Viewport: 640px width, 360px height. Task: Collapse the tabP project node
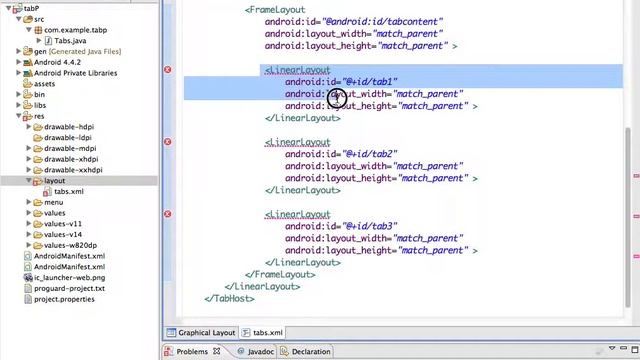[x=9, y=8]
